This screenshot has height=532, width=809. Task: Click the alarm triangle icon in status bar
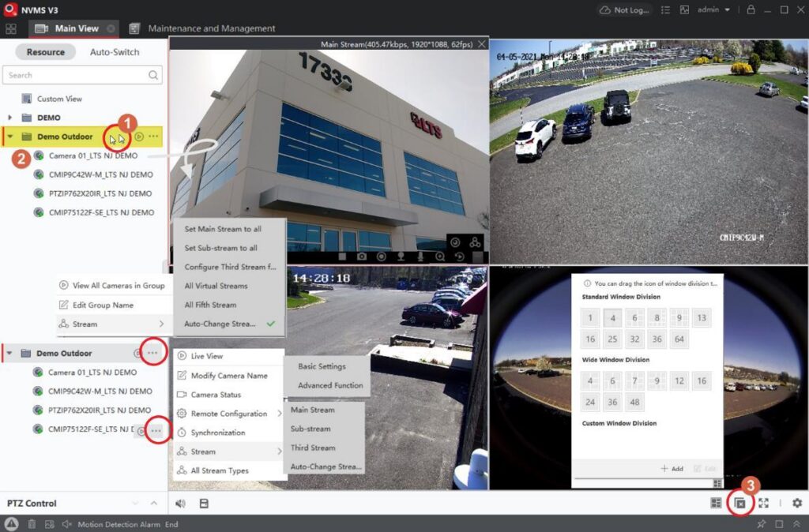11,524
